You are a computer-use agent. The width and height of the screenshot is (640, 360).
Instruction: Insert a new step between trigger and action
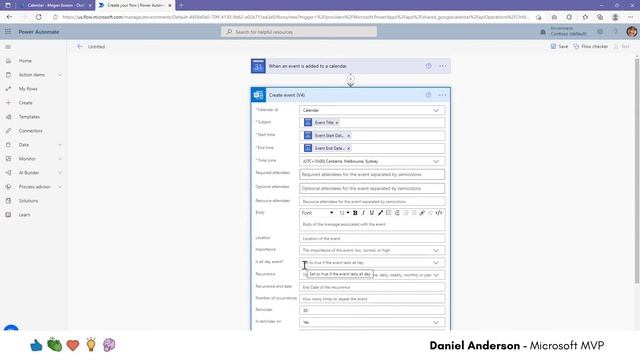click(351, 80)
